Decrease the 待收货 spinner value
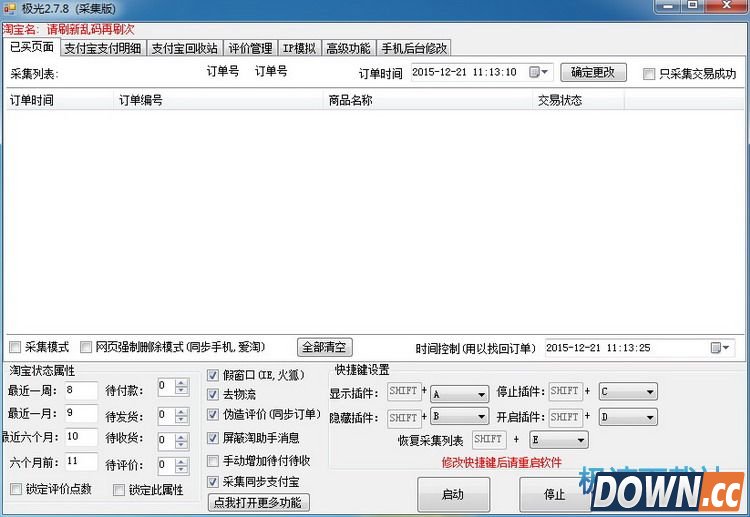 pyautogui.click(x=182, y=444)
